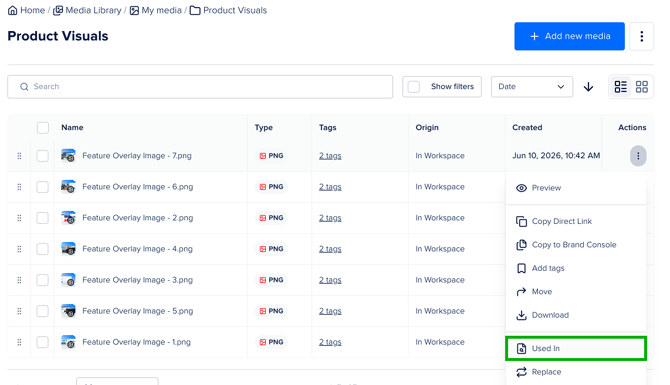Click the Add new media button
The width and height of the screenshot is (670, 385).
[x=569, y=36]
